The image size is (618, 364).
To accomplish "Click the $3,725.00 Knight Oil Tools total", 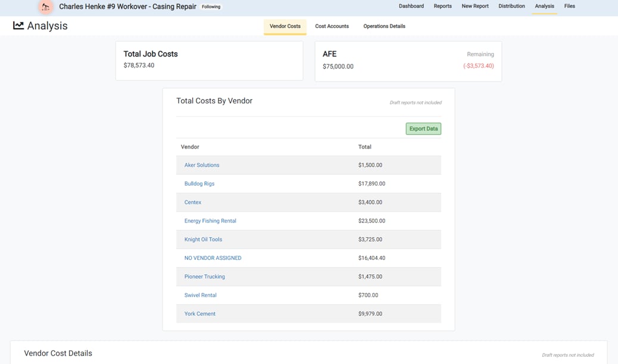I will (370, 240).
